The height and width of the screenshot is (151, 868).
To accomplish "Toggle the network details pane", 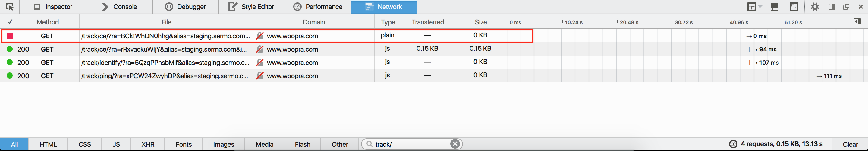I will (857, 22).
